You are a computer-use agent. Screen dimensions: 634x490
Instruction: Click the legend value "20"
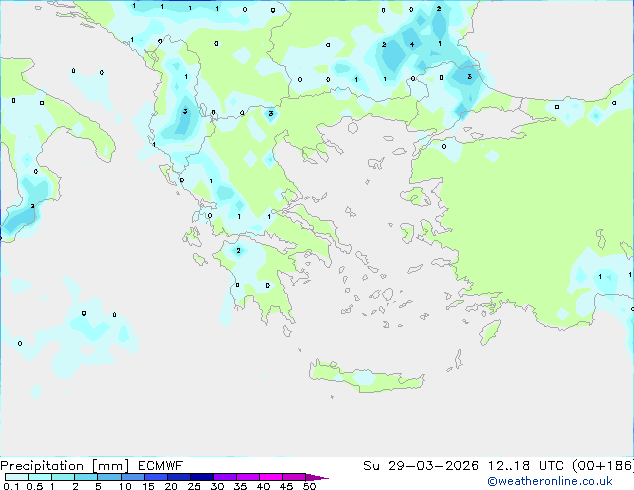[x=171, y=486]
